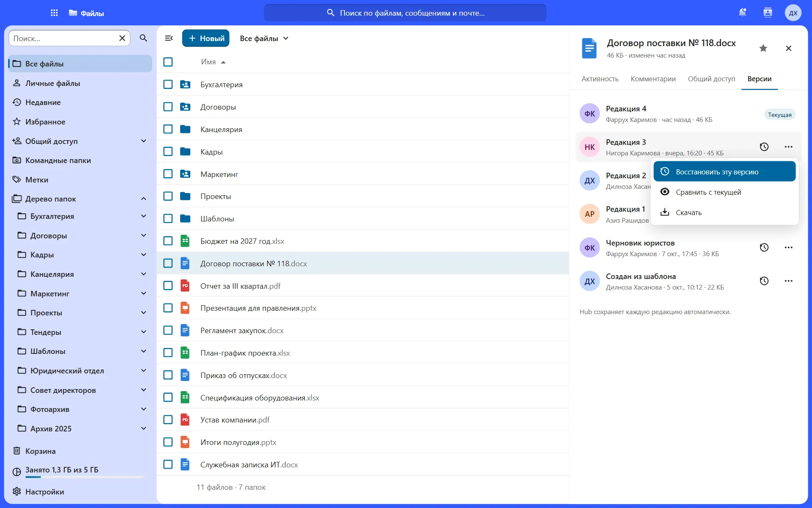Open the apps grid launcher
812x508 pixels.
tap(54, 13)
